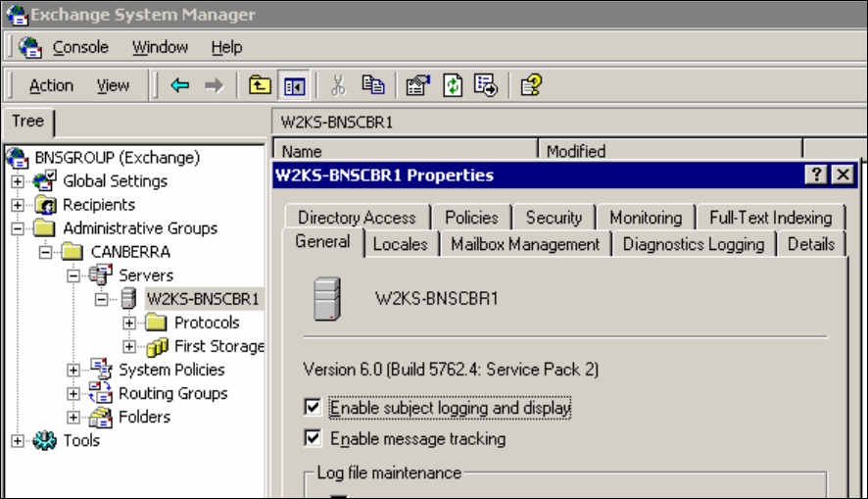Click the Export List toolbar icon

click(486, 85)
